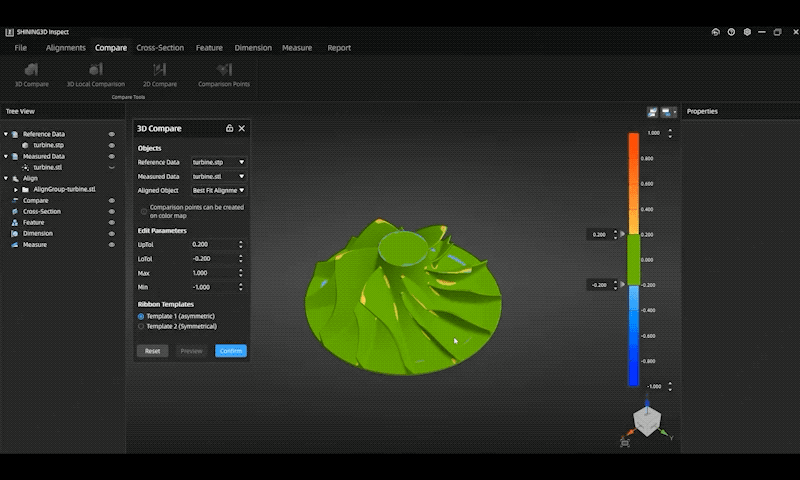Screen dimensions: 800x480
Task: Select Template 2 (Symmetrical) radio button
Action: point(141,326)
